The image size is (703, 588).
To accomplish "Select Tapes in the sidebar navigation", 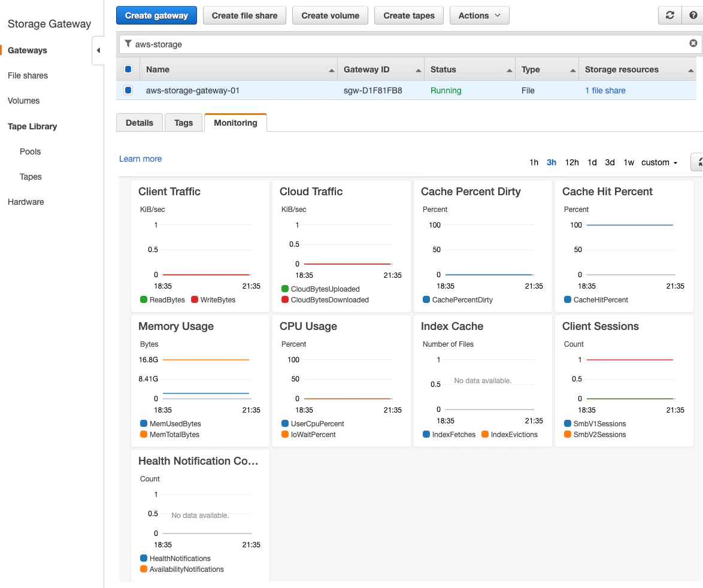I will click(x=31, y=177).
